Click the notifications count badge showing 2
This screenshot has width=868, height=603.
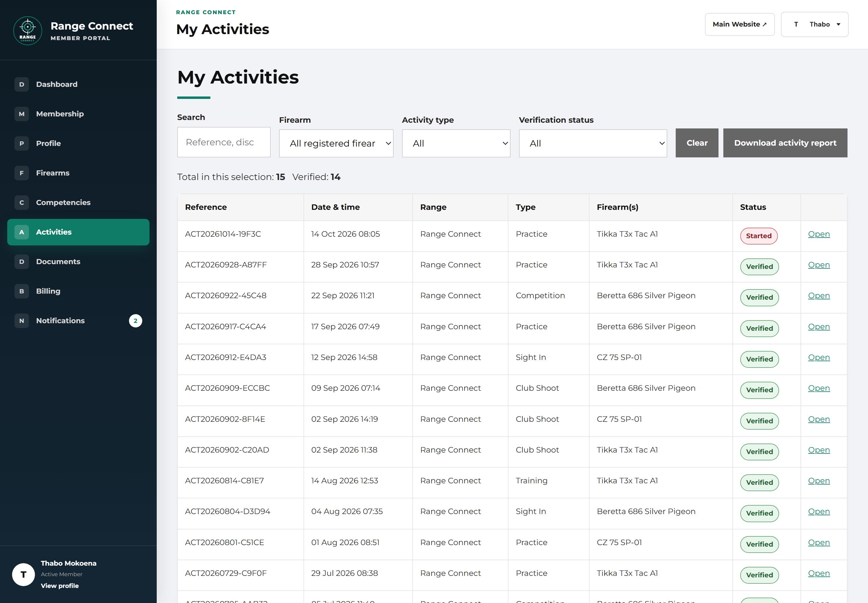pyautogui.click(x=135, y=320)
